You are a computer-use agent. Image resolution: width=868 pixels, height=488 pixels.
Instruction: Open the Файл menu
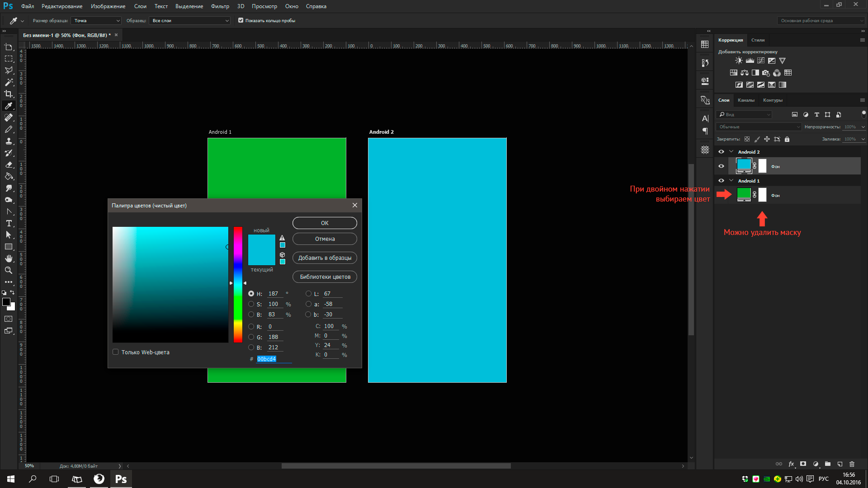click(28, 6)
